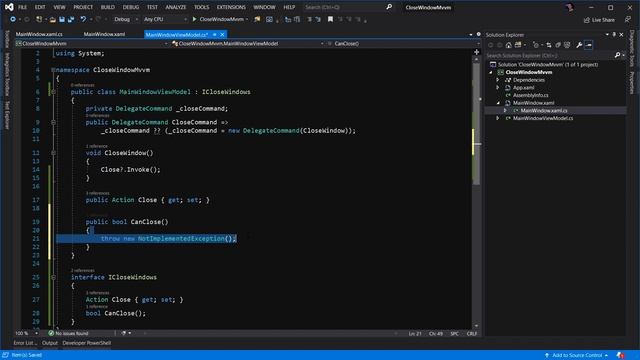Click the Preview Selected Items icon
The width and height of the screenshot is (640, 360).
point(589,45)
